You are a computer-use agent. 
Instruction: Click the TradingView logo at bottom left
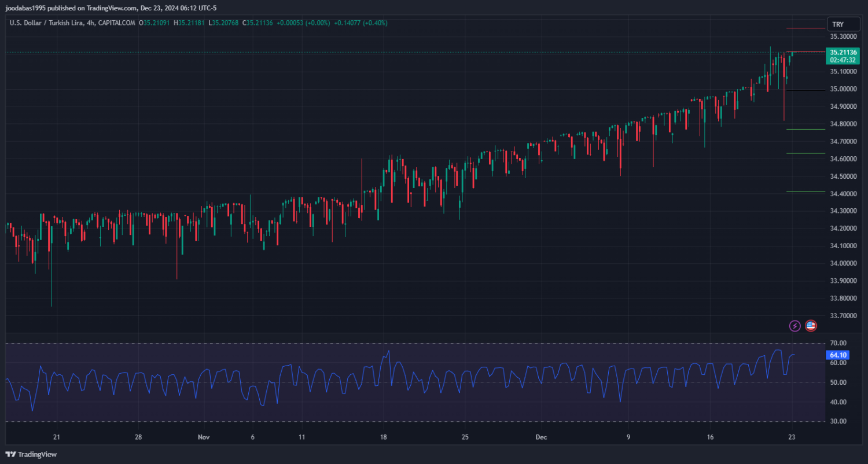coord(31,455)
